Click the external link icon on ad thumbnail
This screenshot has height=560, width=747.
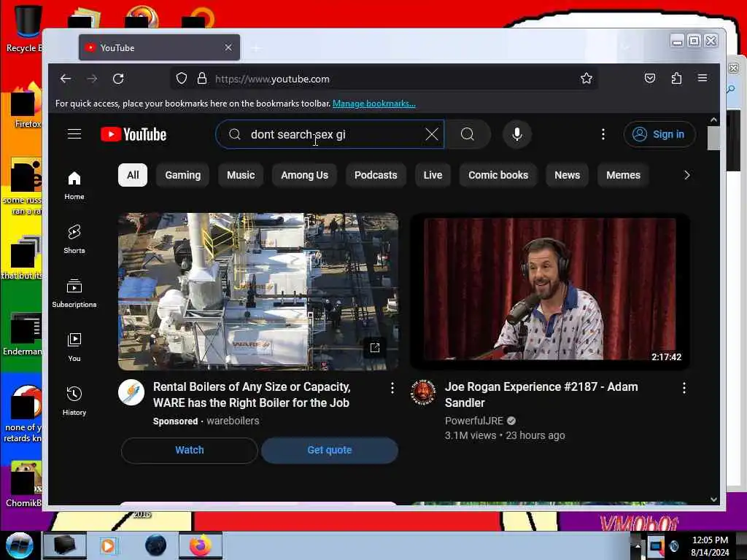pyautogui.click(x=375, y=348)
